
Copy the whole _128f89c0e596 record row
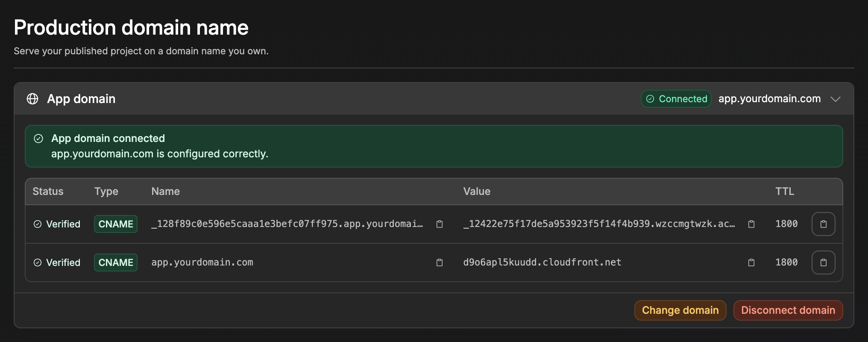824,224
